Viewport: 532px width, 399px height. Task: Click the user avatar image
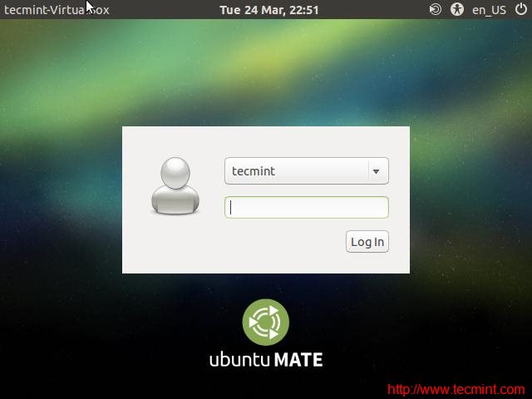[x=175, y=185]
